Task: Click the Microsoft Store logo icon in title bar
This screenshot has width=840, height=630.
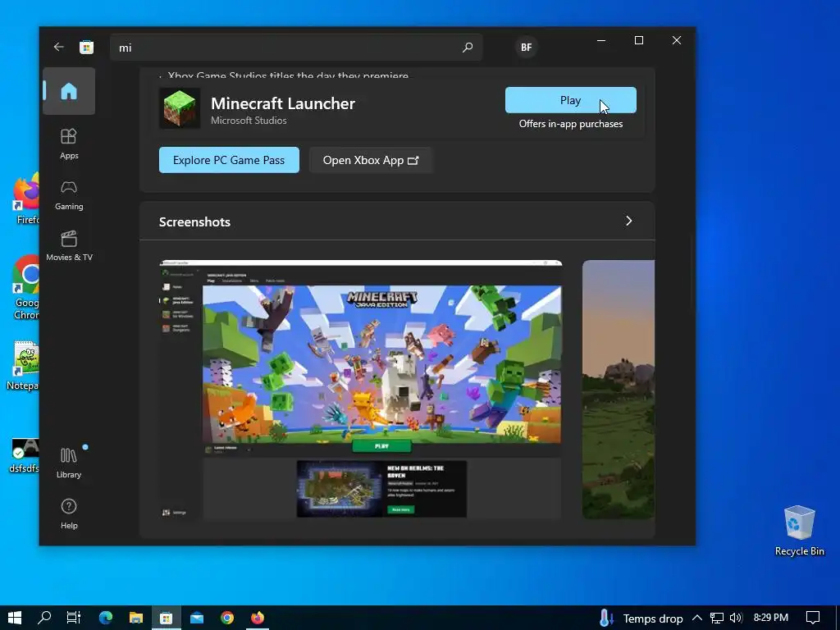Action: (x=86, y=47)
